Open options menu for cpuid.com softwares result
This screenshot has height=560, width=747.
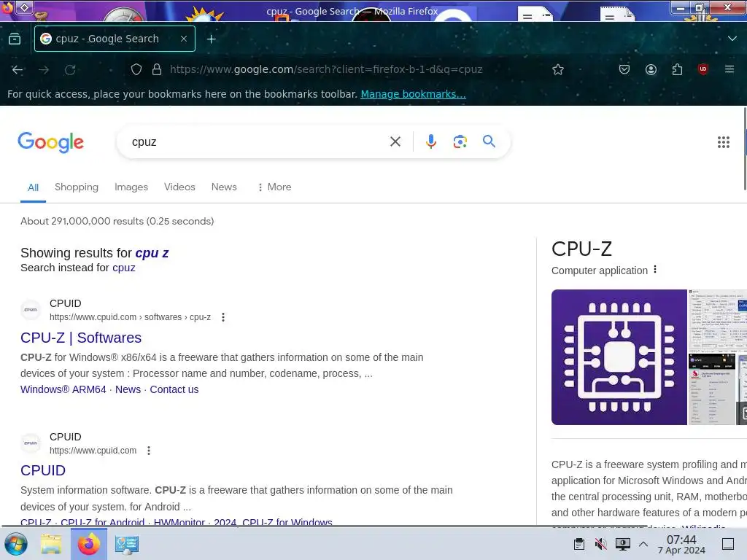(x=223, y=317)
